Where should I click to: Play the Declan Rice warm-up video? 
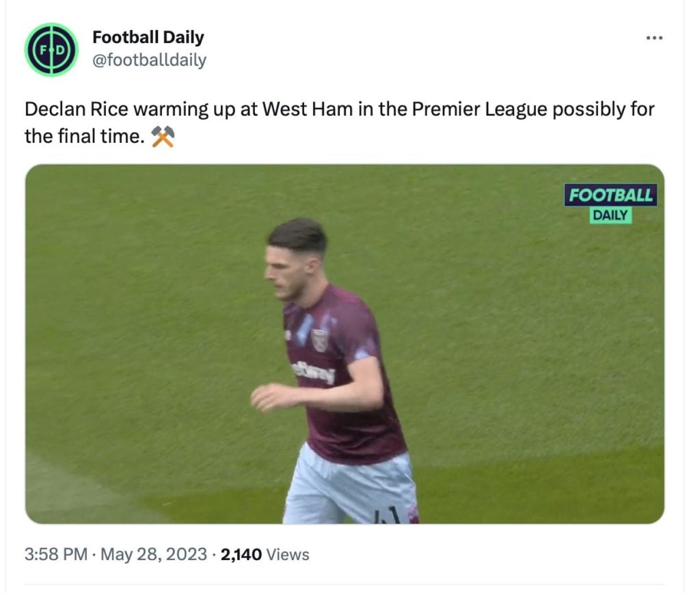345,344
